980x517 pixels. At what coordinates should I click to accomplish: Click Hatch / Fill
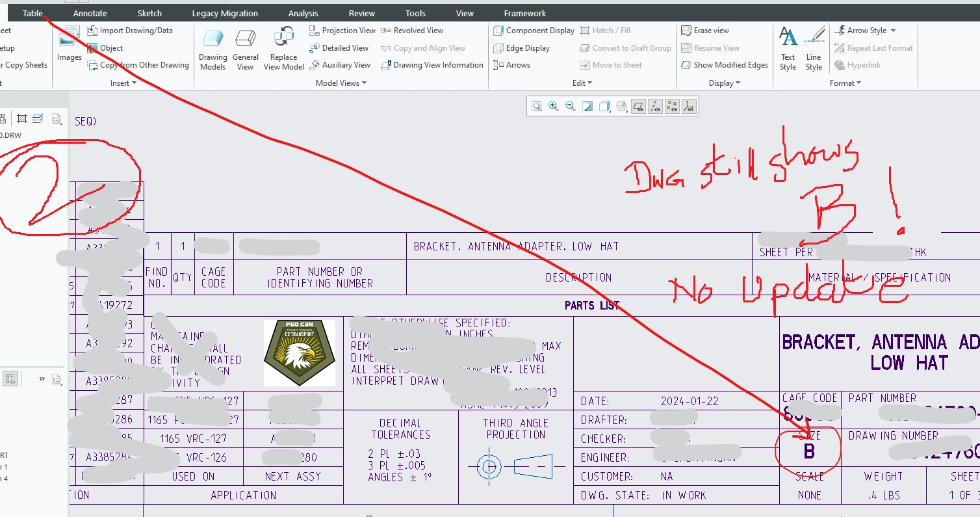pyautogui.click(x=605, y=31)
